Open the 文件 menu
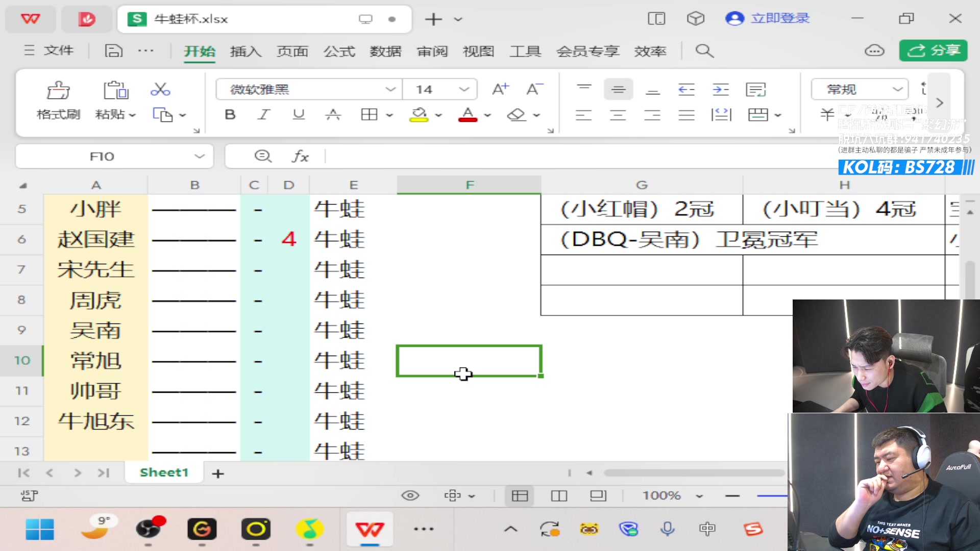 point(49,51)
